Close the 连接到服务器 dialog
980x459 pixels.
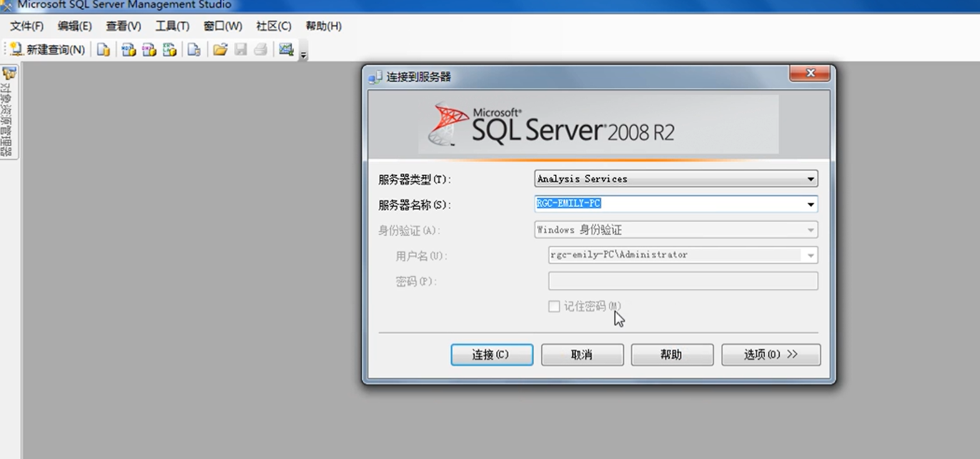[x=810, y=73]
